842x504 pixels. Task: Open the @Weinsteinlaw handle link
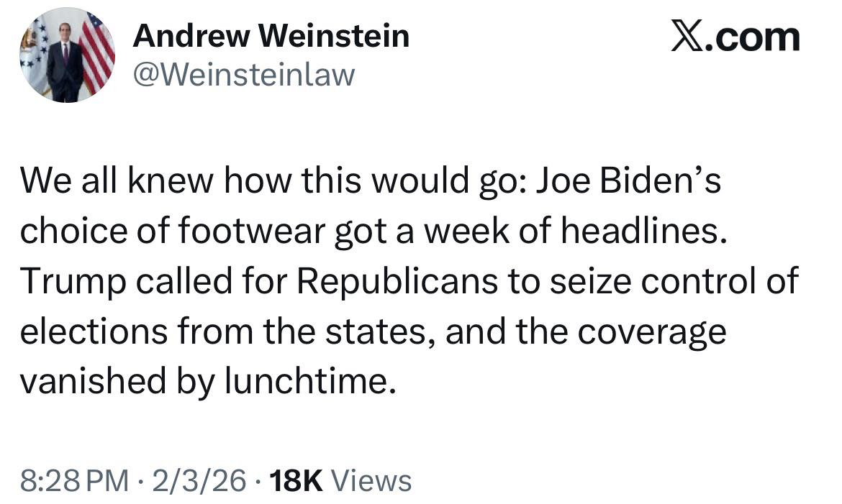(x=243, y=74)
